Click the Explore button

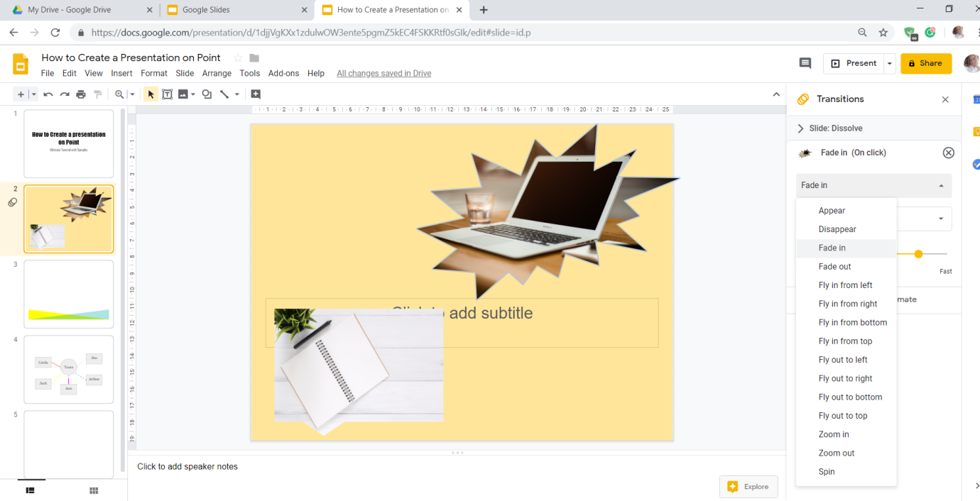(x=748, y=487)
